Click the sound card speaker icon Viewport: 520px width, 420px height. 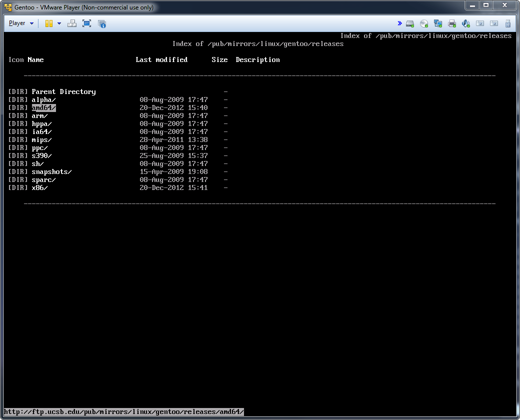[466, 23]
